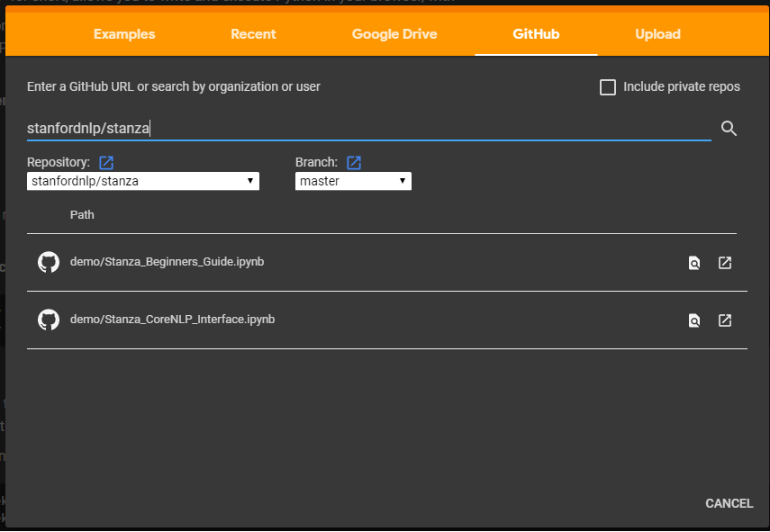Switch to the Examples tab
This screenshot has width=770, height=532.
(x=124, y=34)
